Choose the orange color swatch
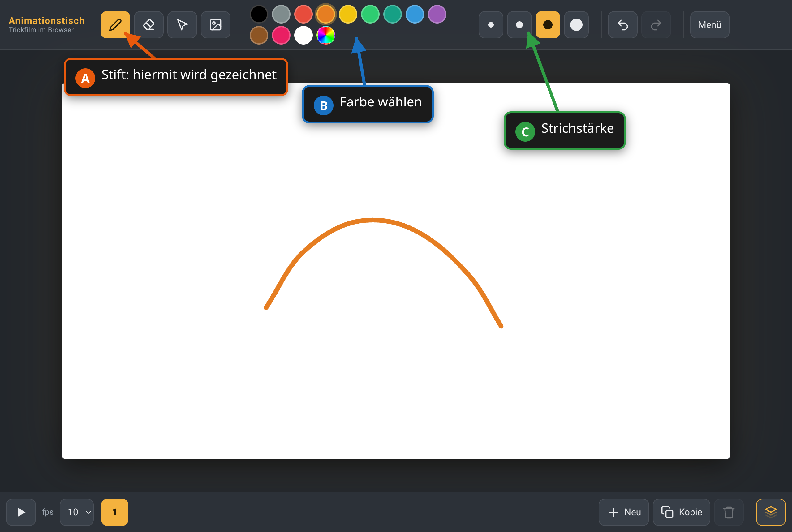Screen dimensions: 792x532 [326, 14]
